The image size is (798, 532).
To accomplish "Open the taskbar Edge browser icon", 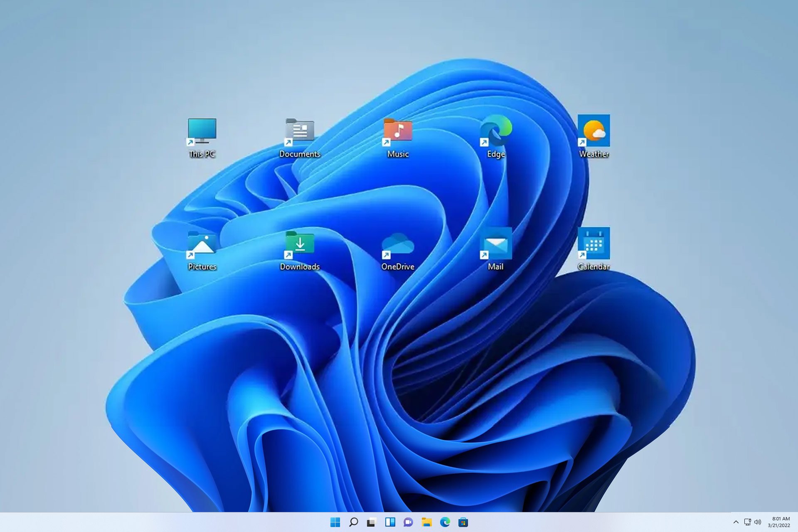I will [445, 522].
